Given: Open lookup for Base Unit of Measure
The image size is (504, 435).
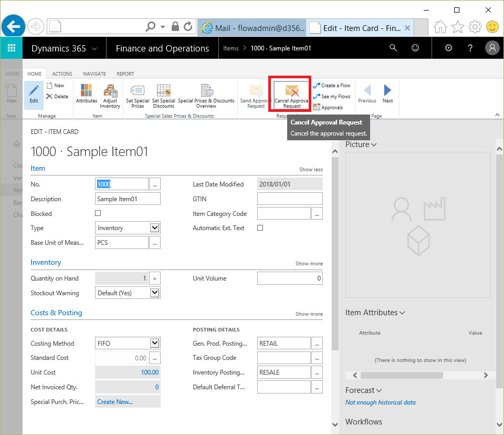Looking at the screenshot, I should click(154, 243).
